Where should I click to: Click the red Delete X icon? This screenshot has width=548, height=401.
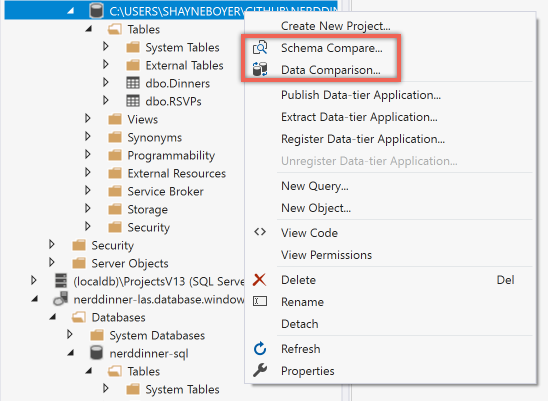point(260,280)
